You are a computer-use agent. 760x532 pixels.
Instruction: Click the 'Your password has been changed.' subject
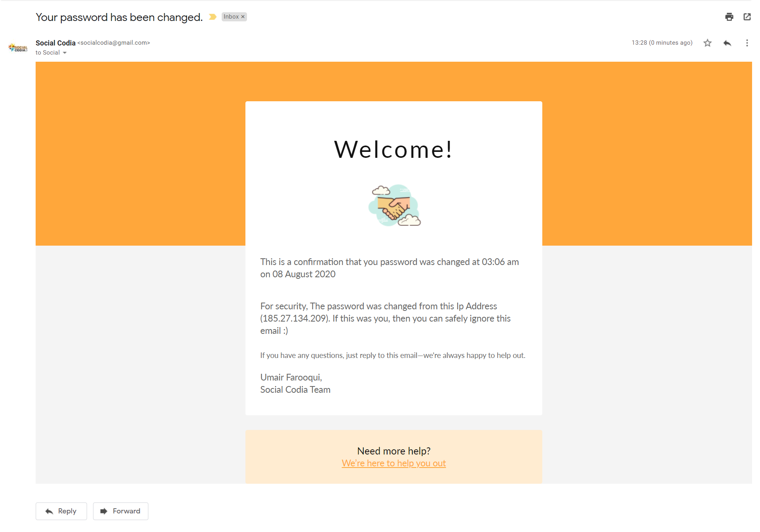(x=119, y=17)
